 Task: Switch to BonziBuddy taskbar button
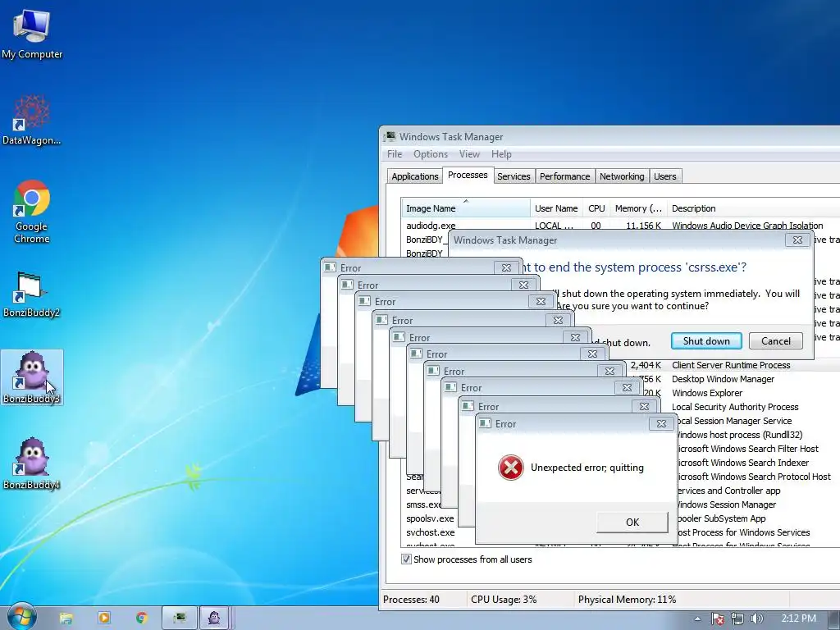[214, 619]
